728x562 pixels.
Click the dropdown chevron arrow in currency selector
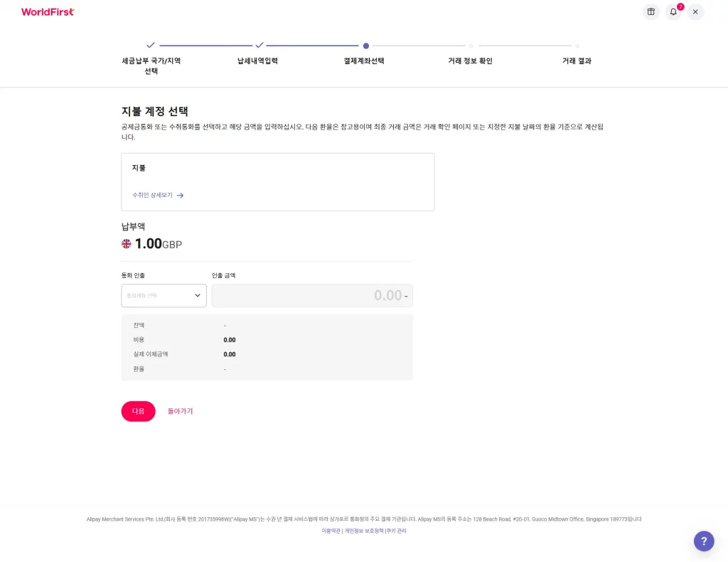(x=198, y=295)
